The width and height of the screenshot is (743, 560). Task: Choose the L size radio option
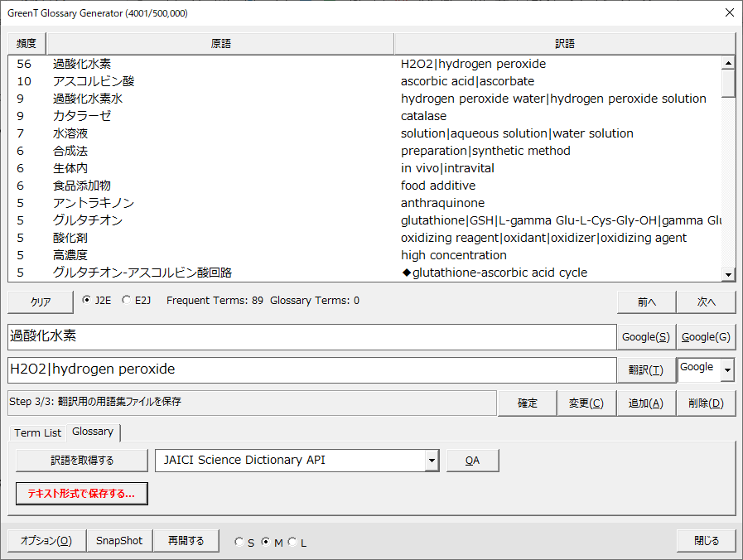292,543
